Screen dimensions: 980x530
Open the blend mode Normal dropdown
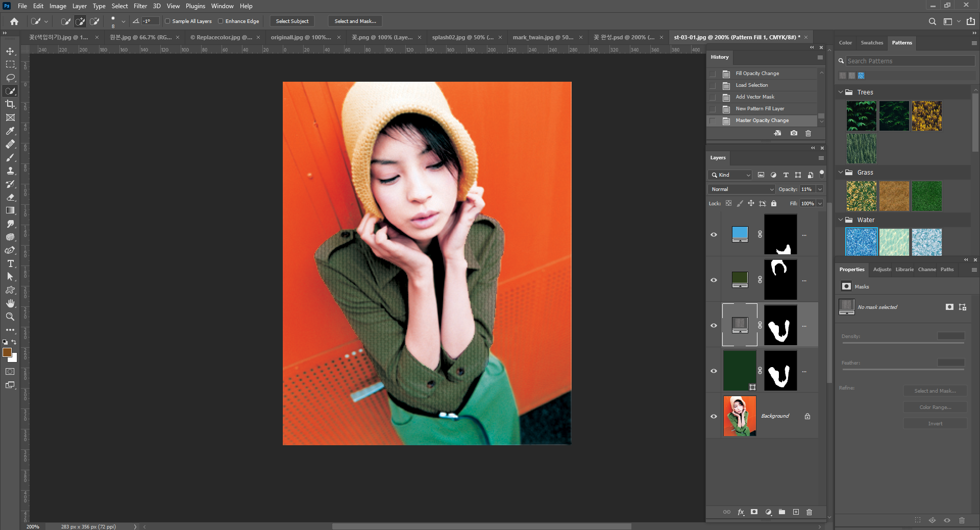click(741, 189)
